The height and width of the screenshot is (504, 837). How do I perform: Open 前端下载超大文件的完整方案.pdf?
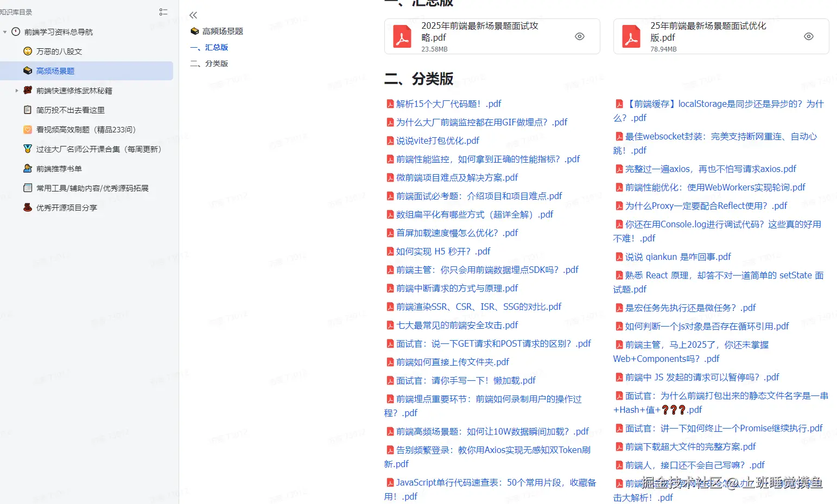coord(690,446)
